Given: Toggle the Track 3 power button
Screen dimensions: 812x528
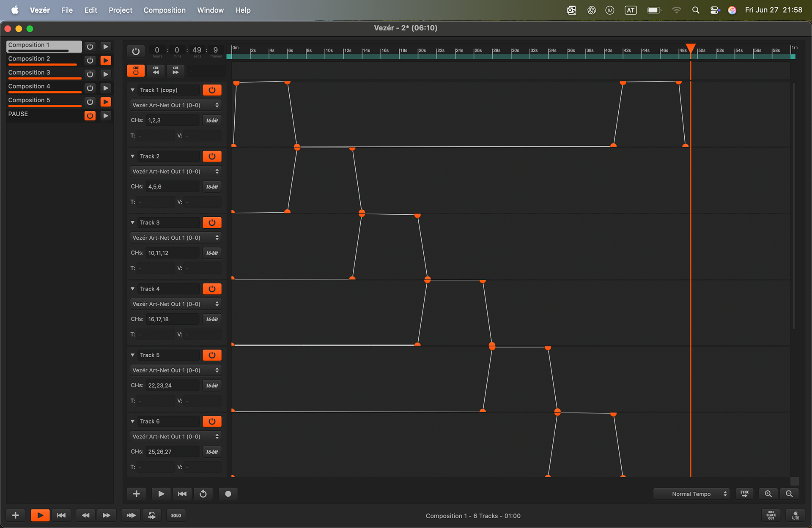Looking at the screenshot, I should coord(212,223).
